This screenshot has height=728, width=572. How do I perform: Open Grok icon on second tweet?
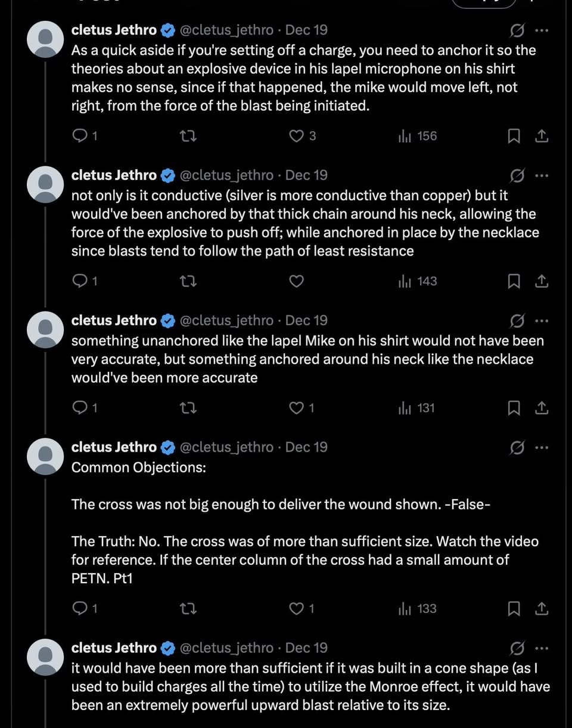517,176
